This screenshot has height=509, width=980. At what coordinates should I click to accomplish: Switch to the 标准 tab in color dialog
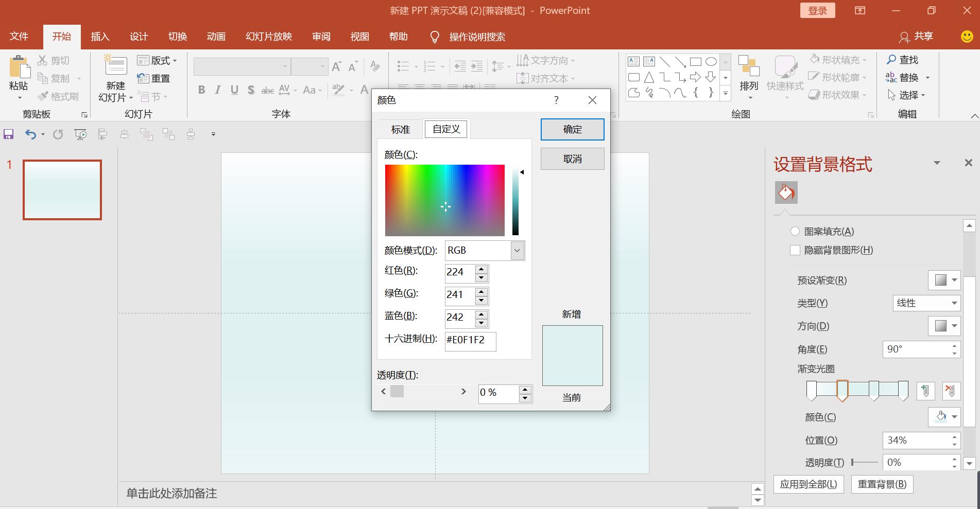click(400, 129)
